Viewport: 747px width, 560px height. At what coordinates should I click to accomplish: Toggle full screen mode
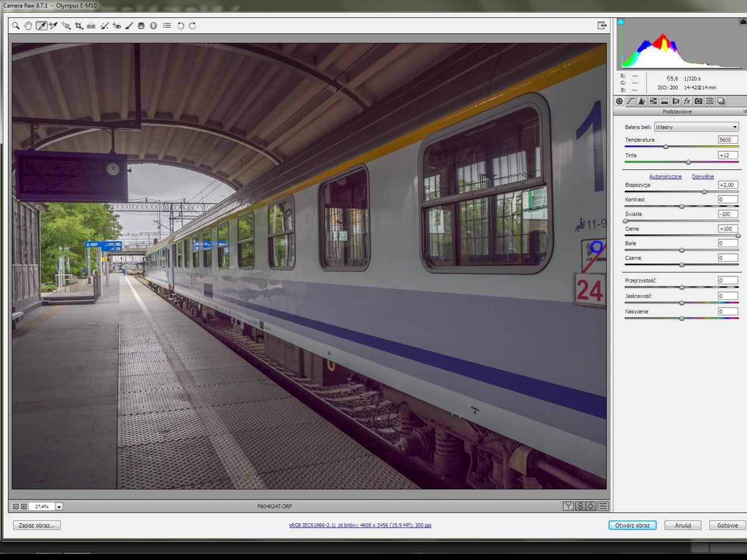[602, 26]
